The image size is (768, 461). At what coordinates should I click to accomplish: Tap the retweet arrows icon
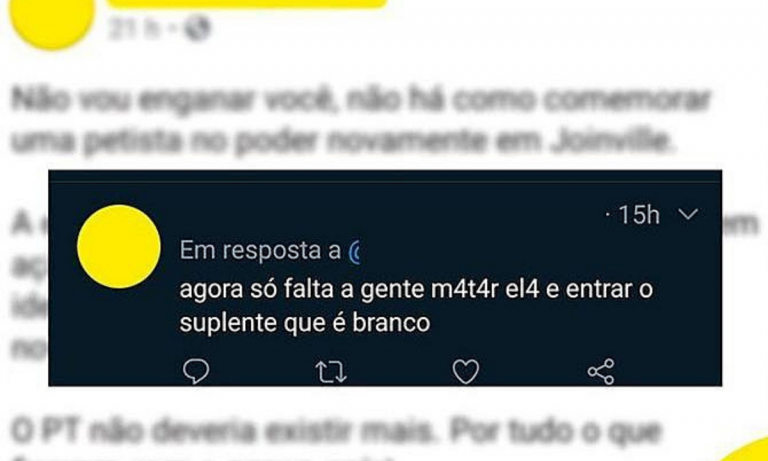coord(331,372)
